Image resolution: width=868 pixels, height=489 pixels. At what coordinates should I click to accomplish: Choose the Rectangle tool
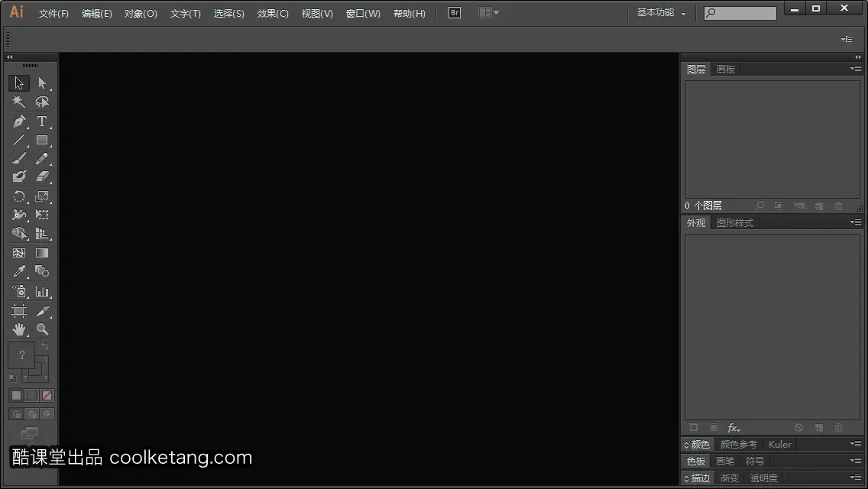[42, 140]
